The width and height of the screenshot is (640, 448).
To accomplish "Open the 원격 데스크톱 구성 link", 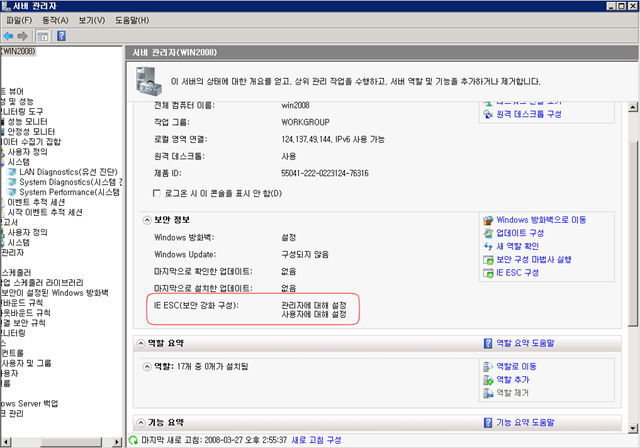I will [x=529, y=114].
